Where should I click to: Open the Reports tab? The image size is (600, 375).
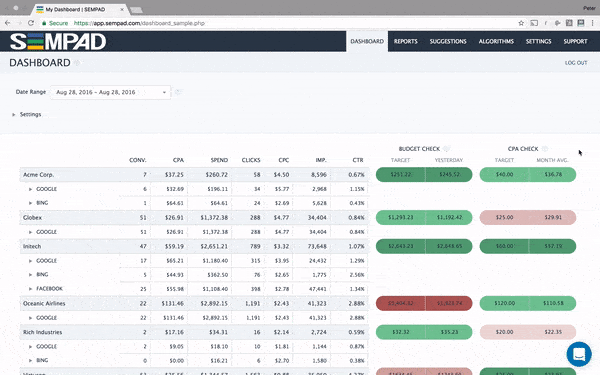click(x=406, y=41)
